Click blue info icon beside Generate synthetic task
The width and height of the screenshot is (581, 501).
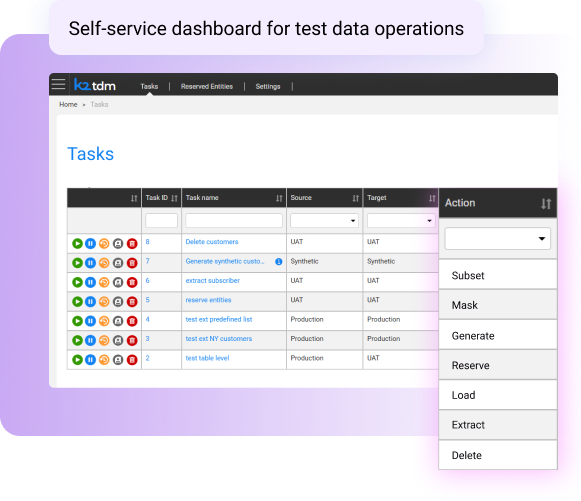pyautogui.click(x=279, y=262)
